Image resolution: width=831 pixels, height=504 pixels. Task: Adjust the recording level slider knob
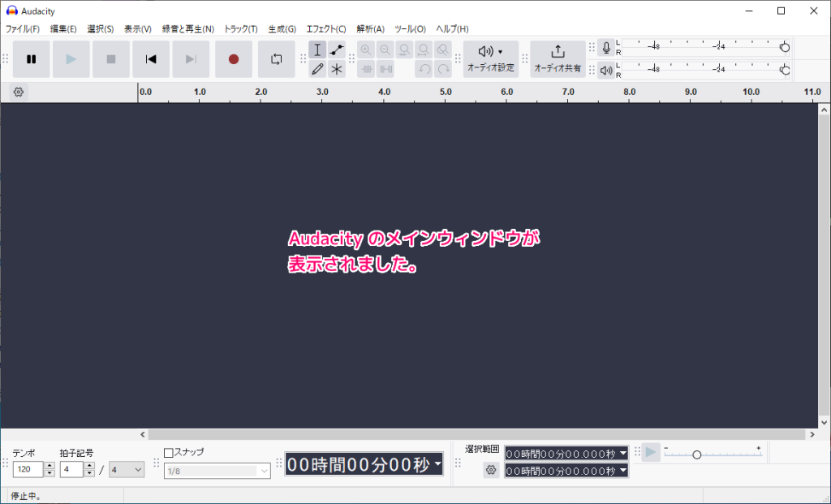(785, 48)
